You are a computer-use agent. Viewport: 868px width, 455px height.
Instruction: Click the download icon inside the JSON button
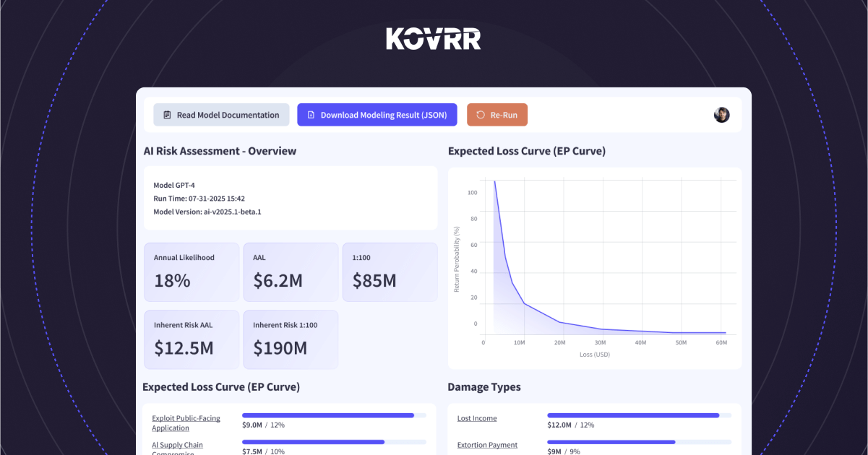[x=311, y=115]
